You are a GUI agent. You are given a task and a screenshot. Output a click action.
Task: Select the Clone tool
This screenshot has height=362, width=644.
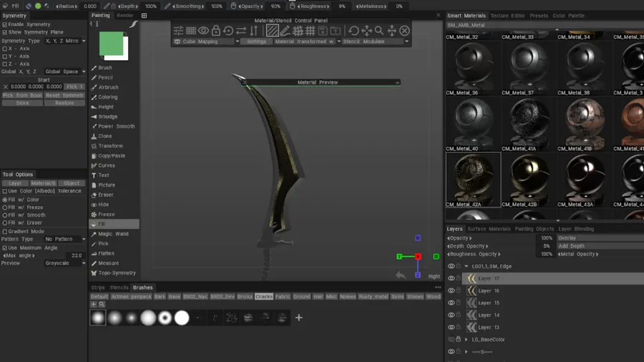[104, 136]
